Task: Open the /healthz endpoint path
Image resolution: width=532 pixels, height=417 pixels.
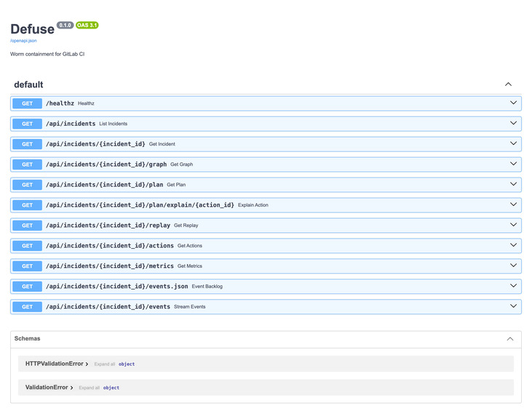Action: 60,103
